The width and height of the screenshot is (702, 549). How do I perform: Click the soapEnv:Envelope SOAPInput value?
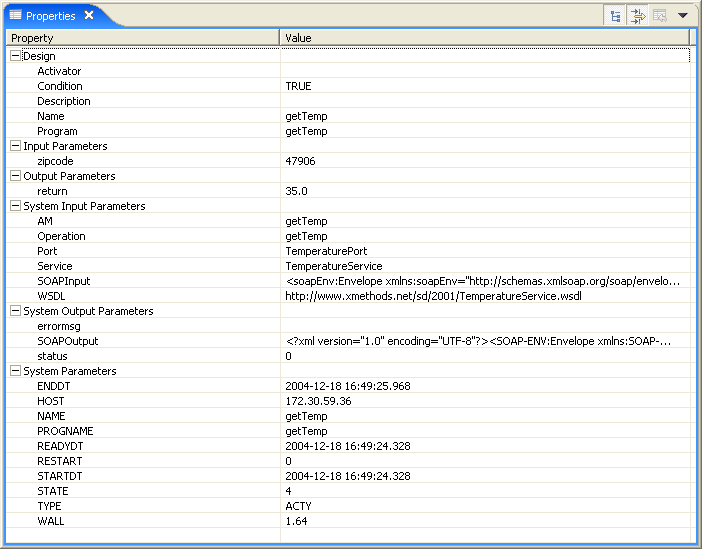pyautogui.click(x=483, y=281)
